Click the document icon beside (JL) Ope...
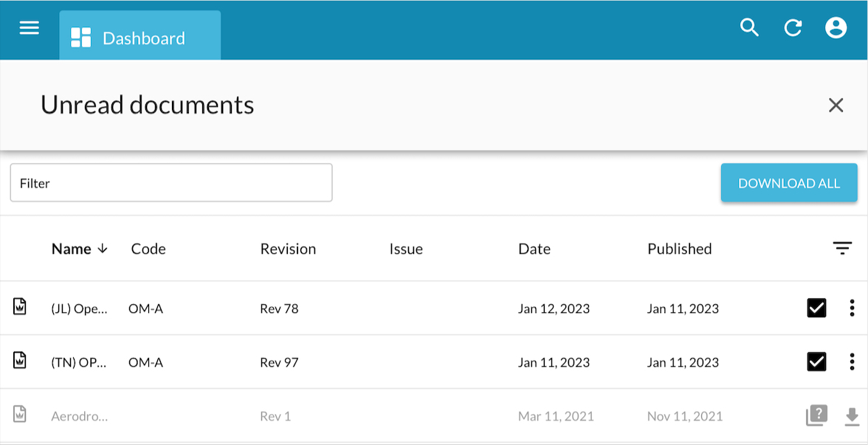Screen dimensions: 868x445 [20, 308]
